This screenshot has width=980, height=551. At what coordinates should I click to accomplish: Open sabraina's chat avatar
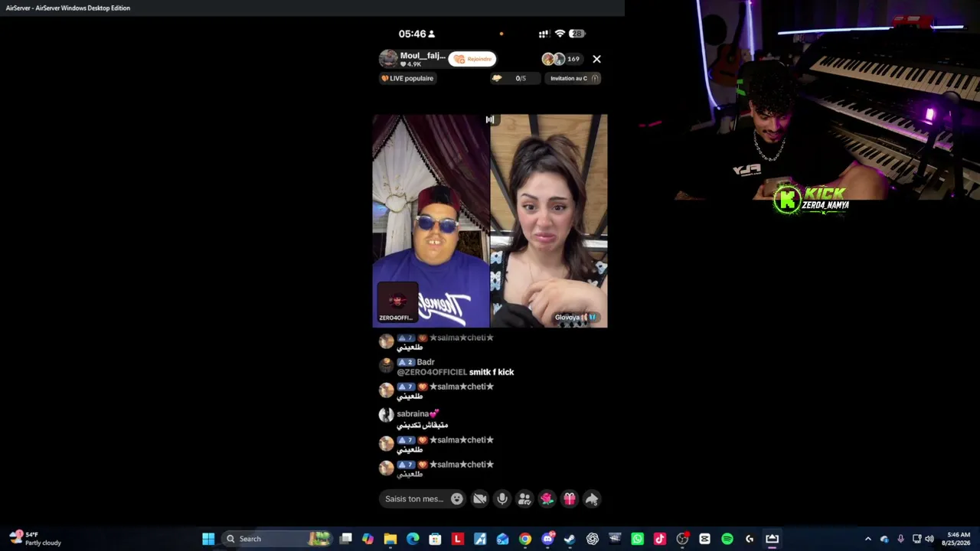(x=387, y=416)
